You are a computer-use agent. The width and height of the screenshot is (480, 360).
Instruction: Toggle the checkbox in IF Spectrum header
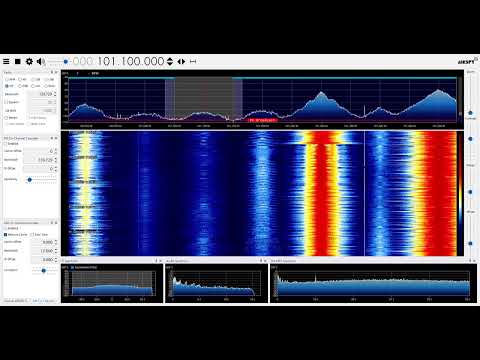coord(72,267)
